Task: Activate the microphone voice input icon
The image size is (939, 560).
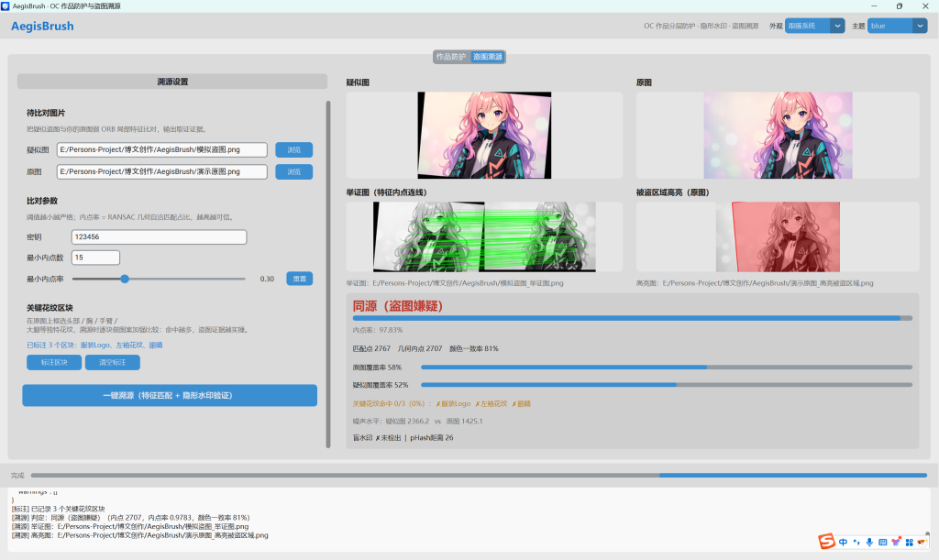Action: [869, 542]
